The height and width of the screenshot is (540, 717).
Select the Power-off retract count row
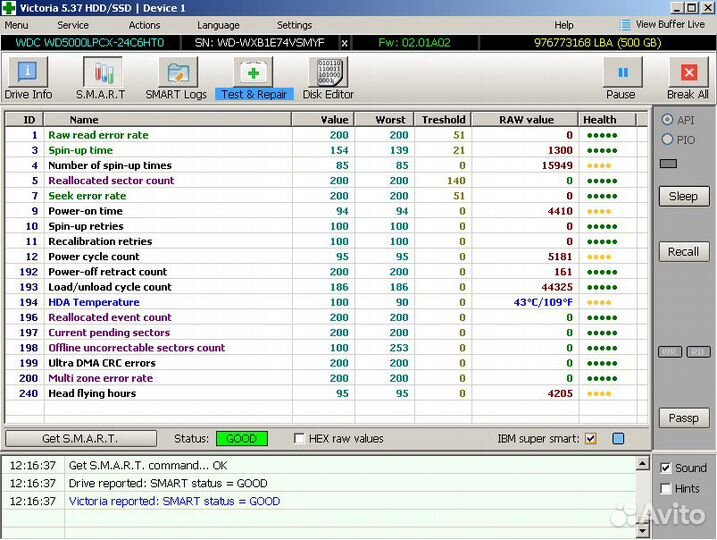click(326, 272)
